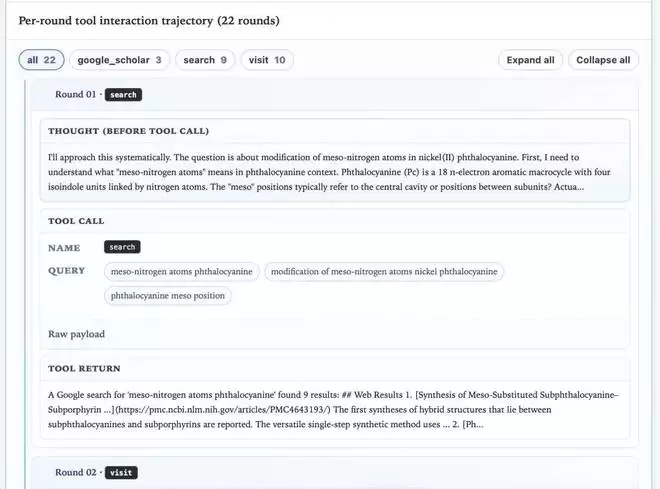Screen dimensions: 660x489
Task: Click the visit badge on Round 02
Action: [x=121, y=472]
